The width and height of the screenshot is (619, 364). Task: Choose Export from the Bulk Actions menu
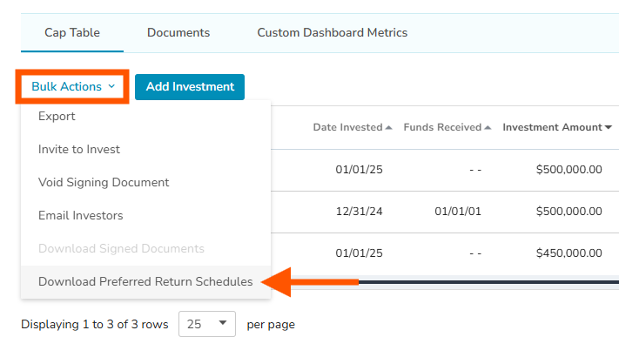pyautogui.click(x=57, y=117)
